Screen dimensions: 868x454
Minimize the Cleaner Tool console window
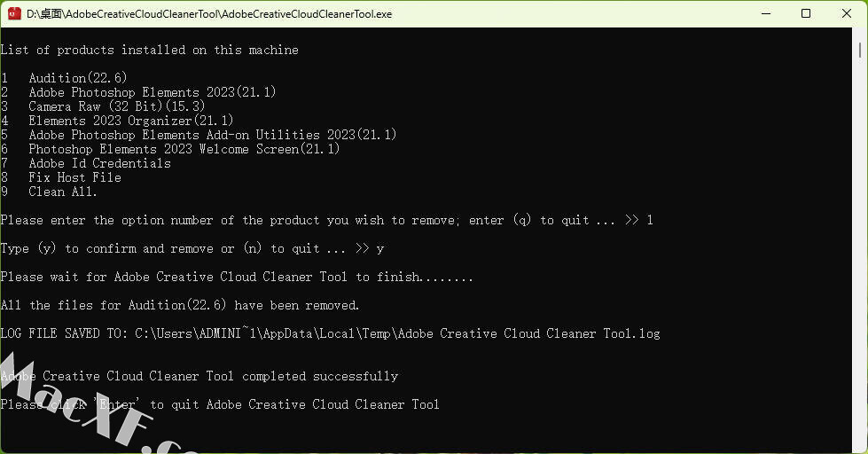pos(766,13)
